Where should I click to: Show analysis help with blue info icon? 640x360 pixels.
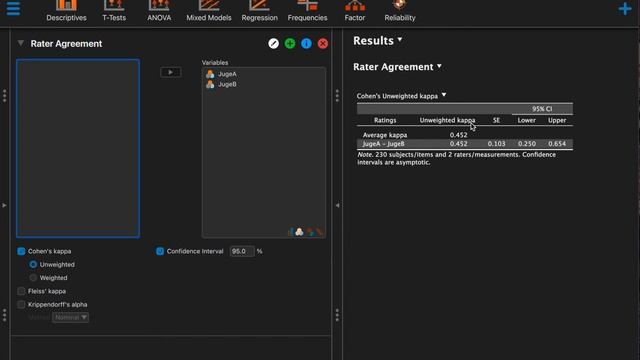(306, 43)
